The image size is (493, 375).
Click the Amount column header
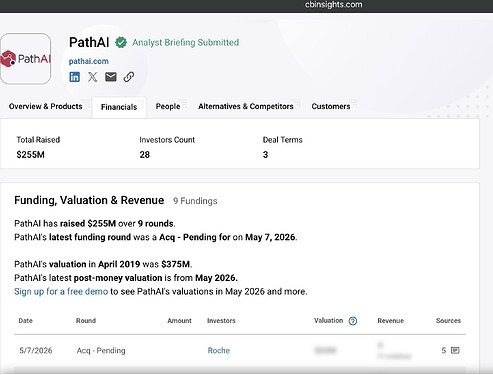click(179, 321)
